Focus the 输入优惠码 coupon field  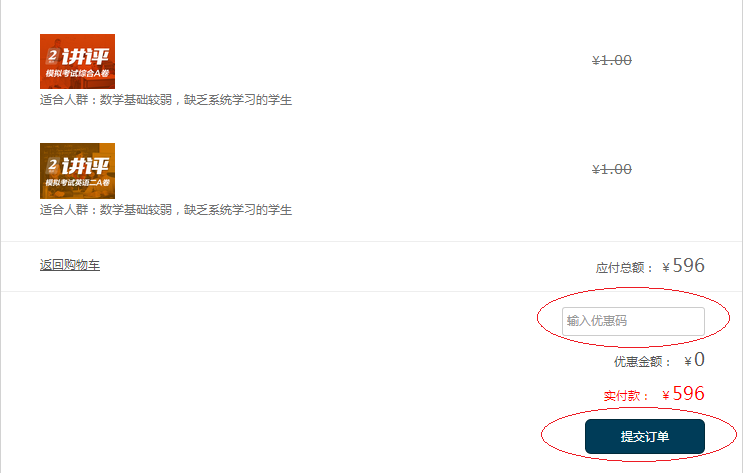click(x=633, y=321)
